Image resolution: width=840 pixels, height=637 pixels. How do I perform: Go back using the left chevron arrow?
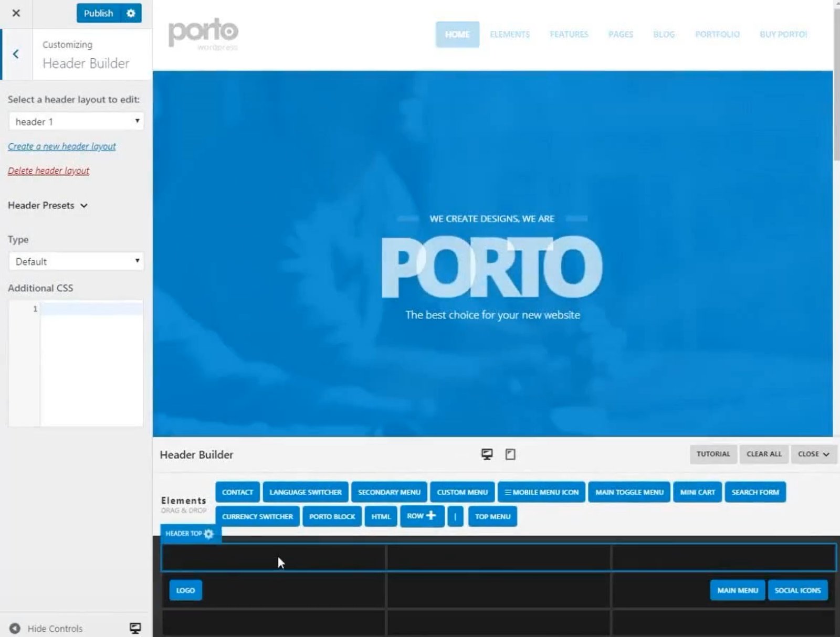(16, 54)
